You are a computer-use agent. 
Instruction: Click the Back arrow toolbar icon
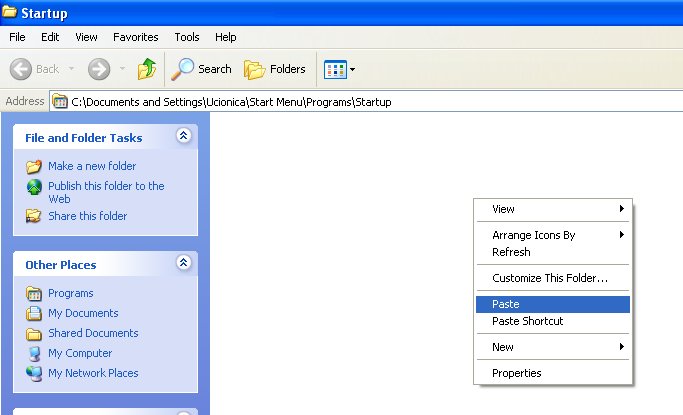pos(20,69)
